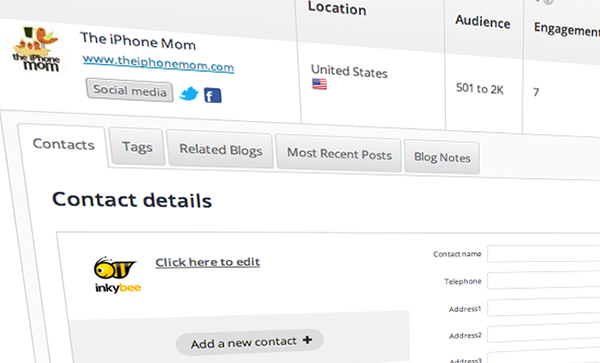Click the inkybee bee logo

[117, 275]
